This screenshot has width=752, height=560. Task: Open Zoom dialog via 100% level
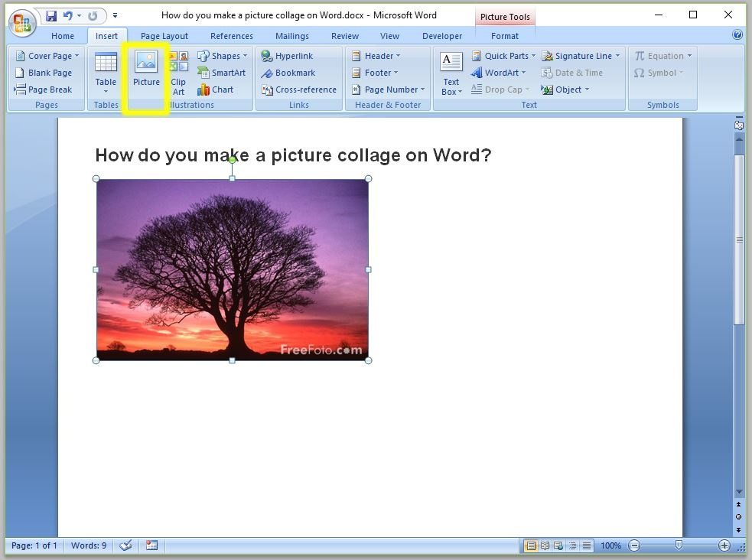(610, 545)
